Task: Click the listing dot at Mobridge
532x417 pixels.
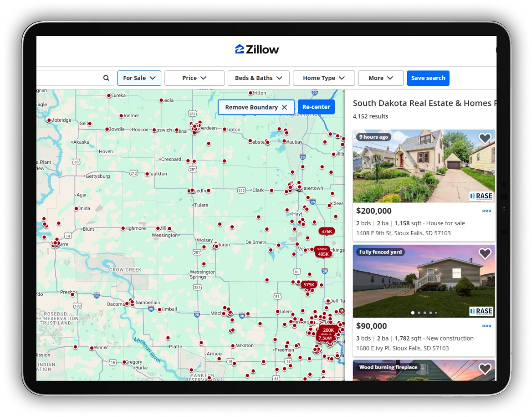Action: [x=49, y=120]
